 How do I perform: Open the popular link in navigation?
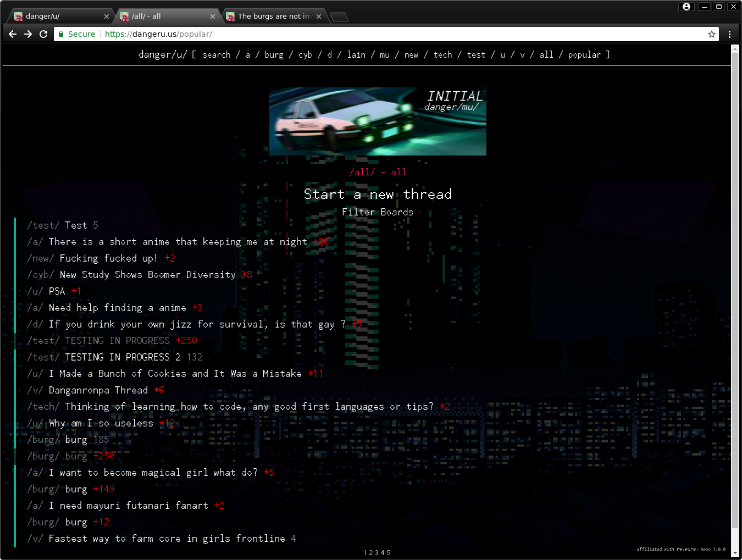[584, 54]
